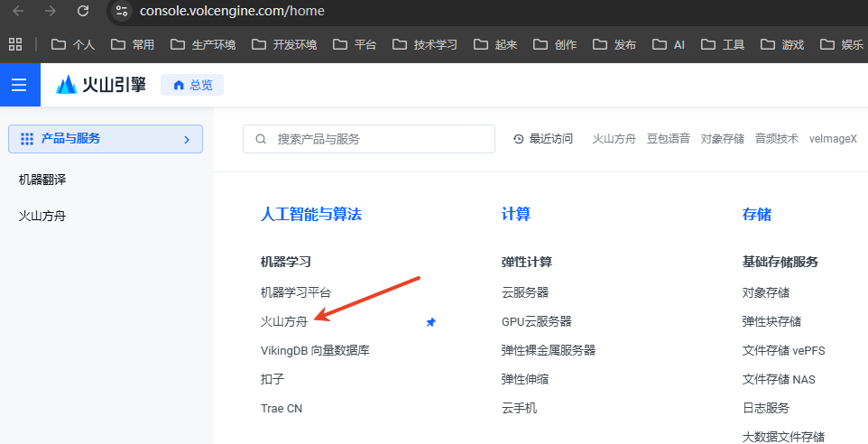Click the 最近访问 clock icon

click(x=518, y=139)
